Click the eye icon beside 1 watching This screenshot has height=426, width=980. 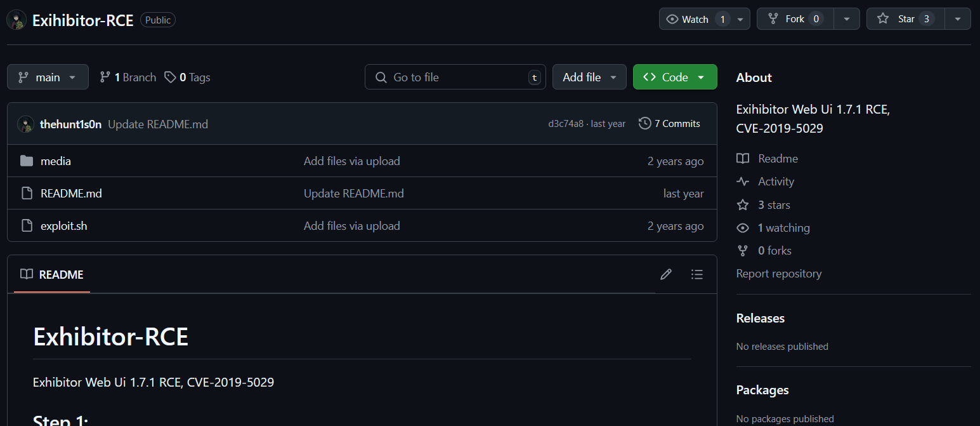(x=743, y=228)
